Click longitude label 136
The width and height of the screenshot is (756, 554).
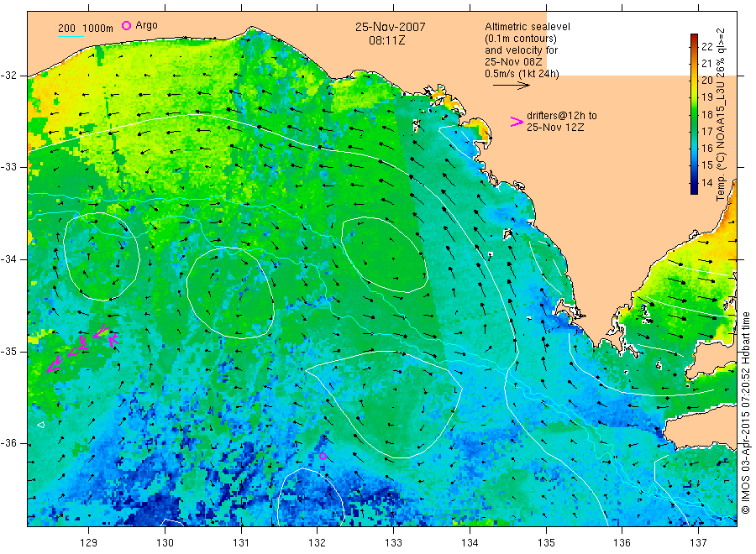(622, 543)
